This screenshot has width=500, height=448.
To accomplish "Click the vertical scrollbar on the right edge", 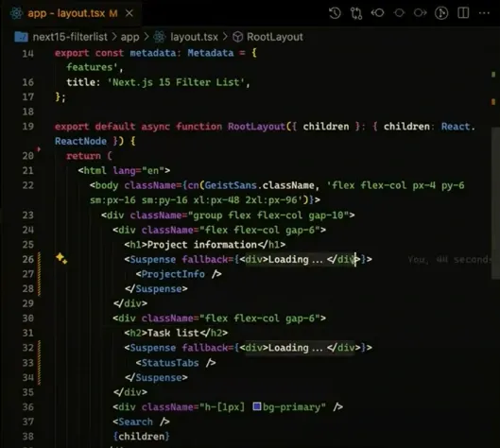I will [495, 203].
